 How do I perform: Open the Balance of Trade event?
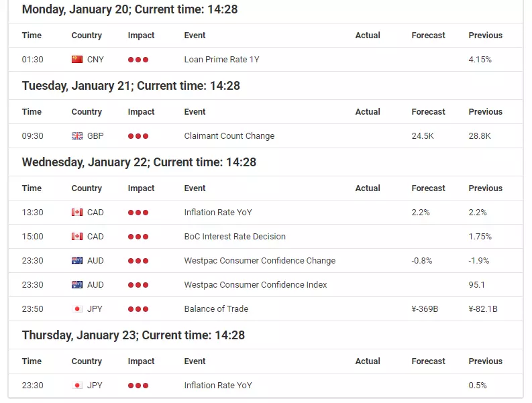(216, 309)
